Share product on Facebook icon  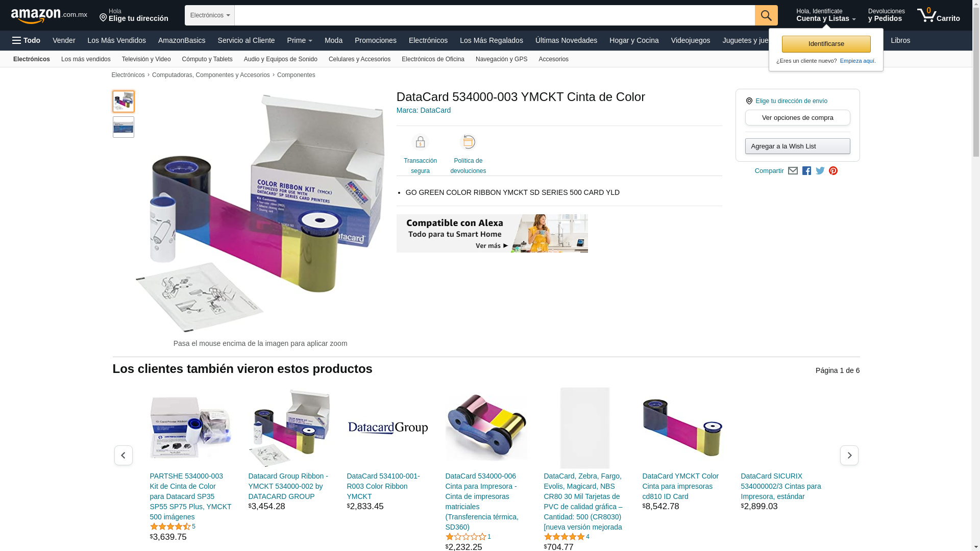click(x=806, y=171)
